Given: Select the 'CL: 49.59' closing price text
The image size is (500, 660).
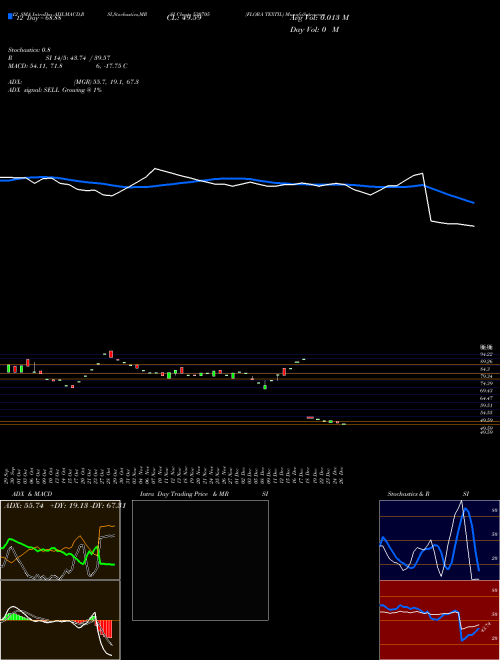Looking at the screenshot, I should click(184, 18).
